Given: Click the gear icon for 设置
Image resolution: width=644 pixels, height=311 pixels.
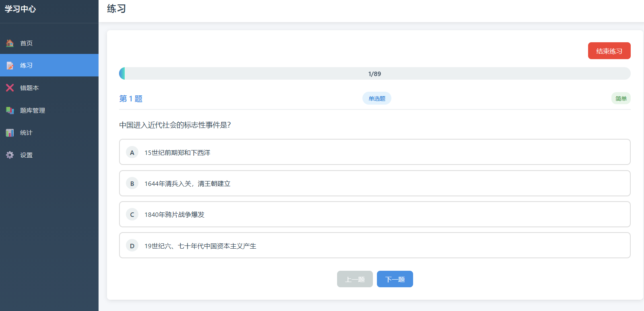Looking at the screenshot, I should point(10,155).
